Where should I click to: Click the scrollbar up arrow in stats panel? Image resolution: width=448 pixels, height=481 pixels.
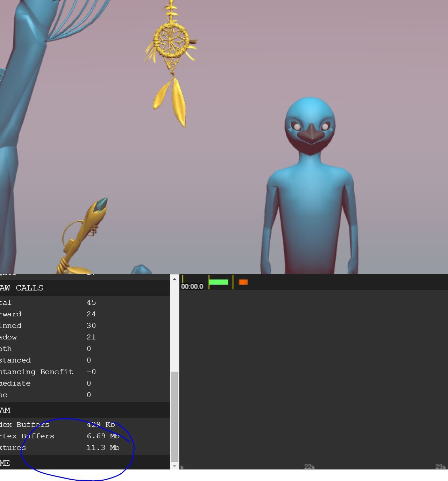175,279
